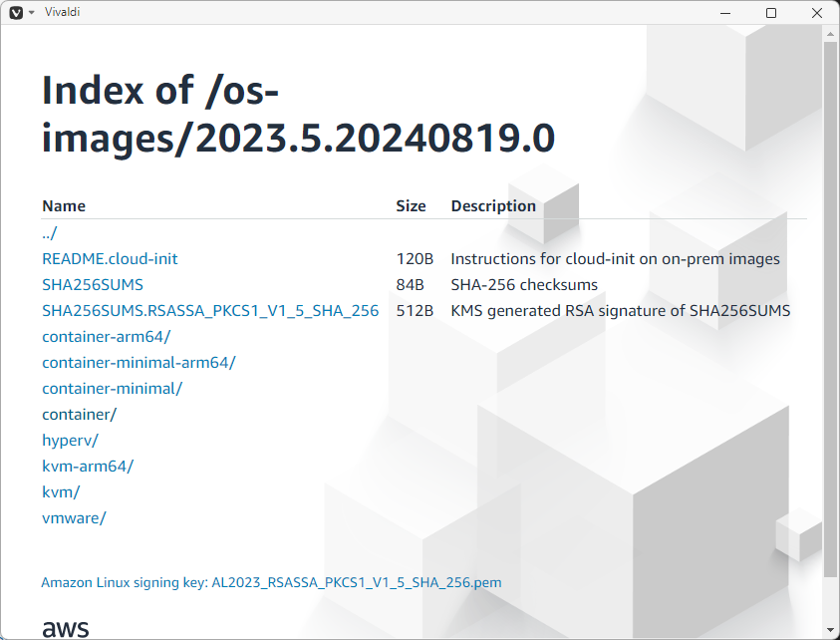Open the README.cloud-init file link
Viewport: 840px width, 640px height.
[110, 258]
